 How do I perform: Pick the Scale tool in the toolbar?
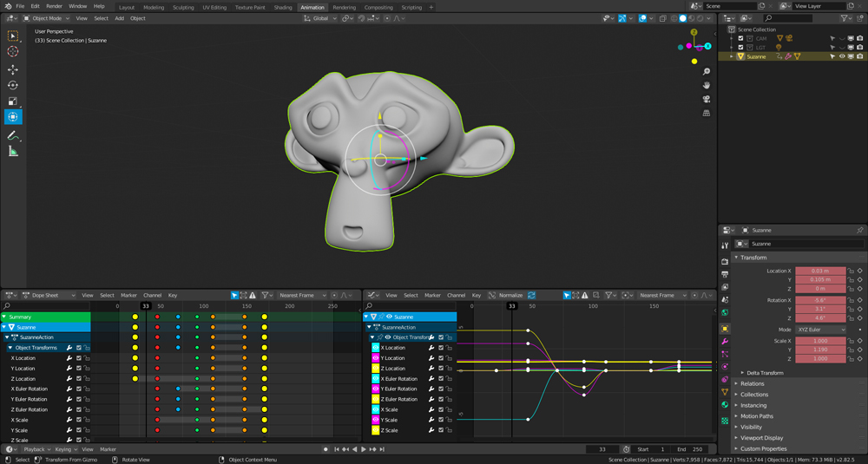click(13, 101)
